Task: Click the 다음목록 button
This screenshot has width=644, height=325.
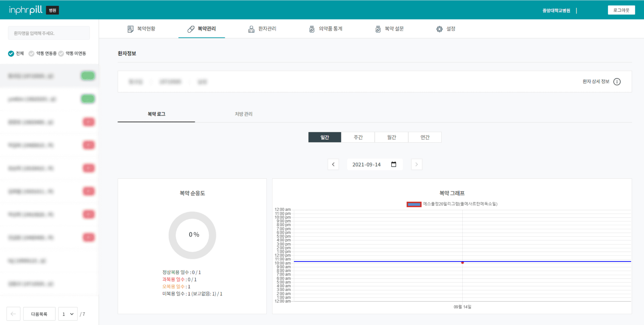Action: [39, 314]
